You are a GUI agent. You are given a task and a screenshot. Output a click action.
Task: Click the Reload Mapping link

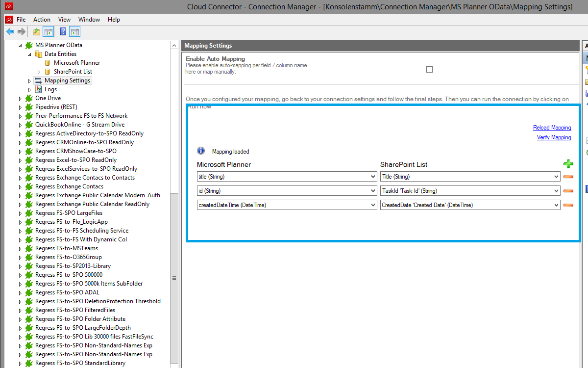pos(552,128)
